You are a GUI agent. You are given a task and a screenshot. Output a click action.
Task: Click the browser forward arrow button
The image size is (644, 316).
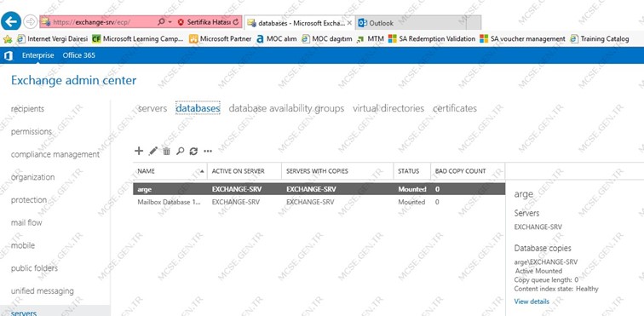click(31, 22)
